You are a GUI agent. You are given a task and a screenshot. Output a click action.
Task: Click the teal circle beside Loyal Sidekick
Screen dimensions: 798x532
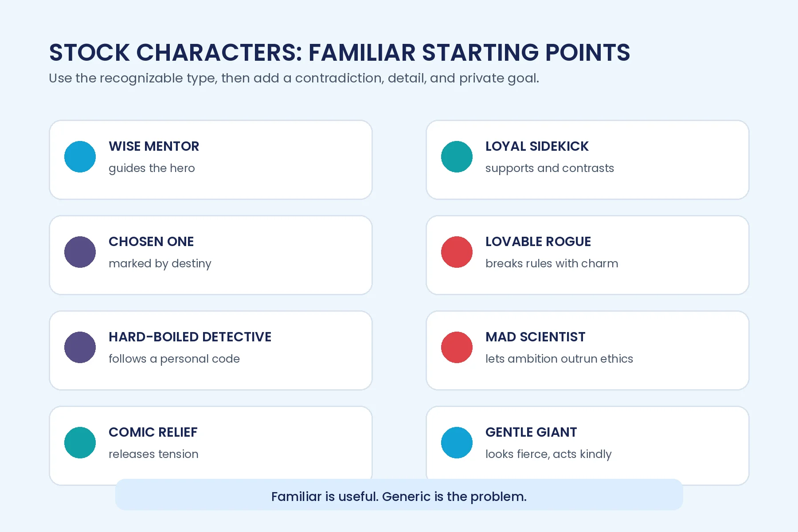[457, 156]
